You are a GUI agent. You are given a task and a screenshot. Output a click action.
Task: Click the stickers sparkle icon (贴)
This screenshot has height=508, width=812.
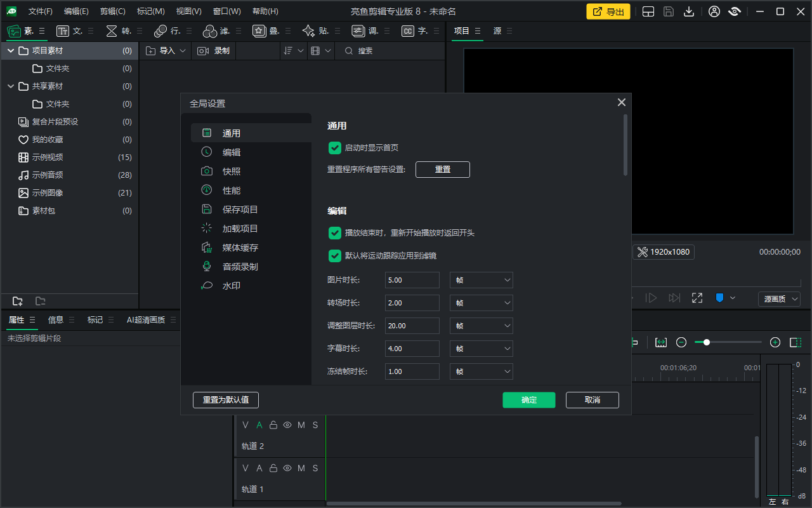pyautogui.click(x=308, y=31)
